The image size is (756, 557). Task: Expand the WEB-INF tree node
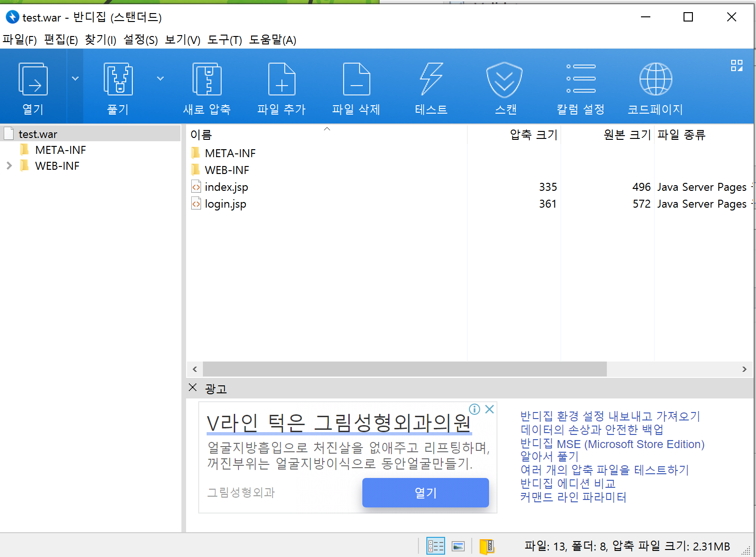(9, 166)
